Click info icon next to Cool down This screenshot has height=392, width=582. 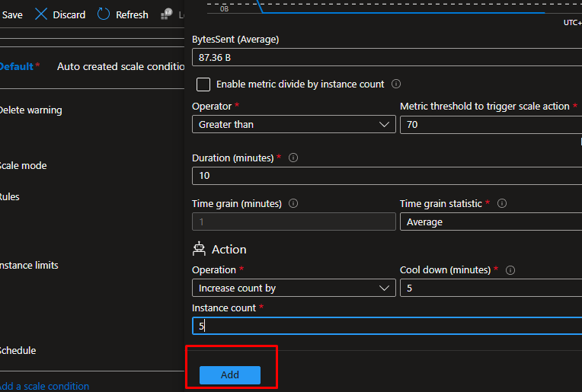[510, 270]
